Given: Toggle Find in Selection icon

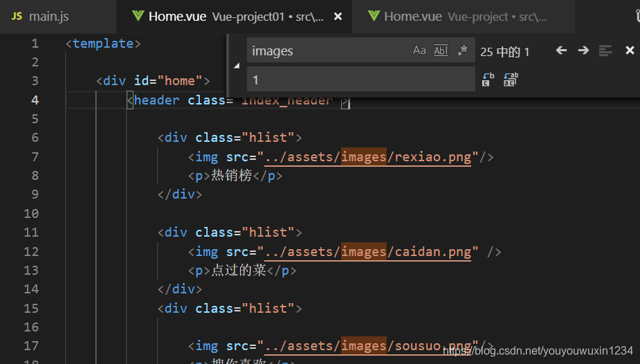Looking at the screenshot, I should (x=605, y=51).
